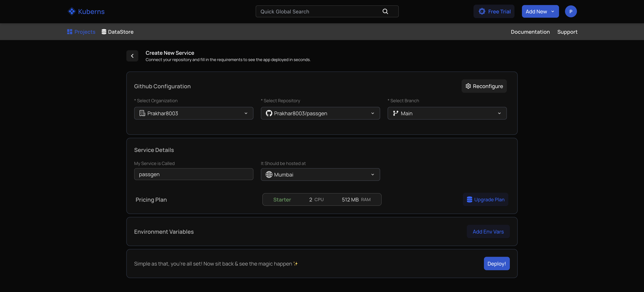The image size is (644, 292).
Task: Click inside the service name field showing passgen
Action: (x=193, y=174)
